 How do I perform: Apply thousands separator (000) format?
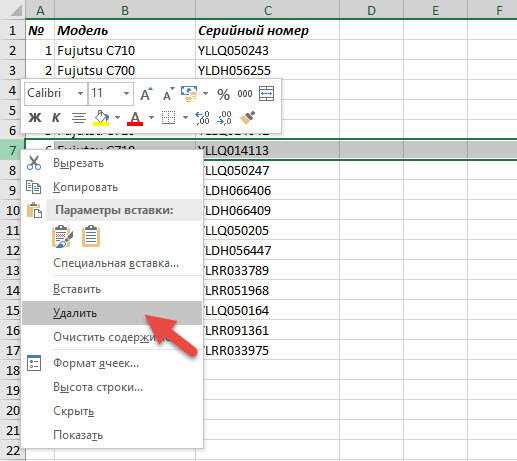pyautogui.click(x=245, y=94)
